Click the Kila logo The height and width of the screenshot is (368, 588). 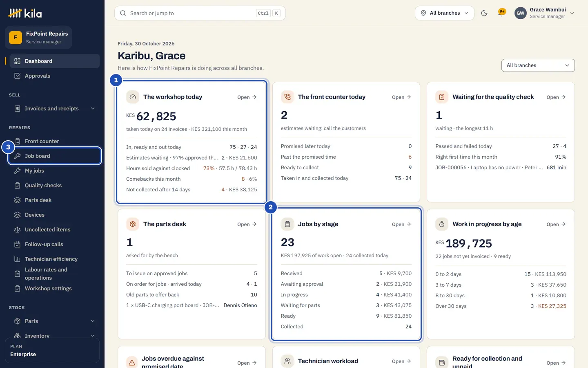click(x=25, y=13)
